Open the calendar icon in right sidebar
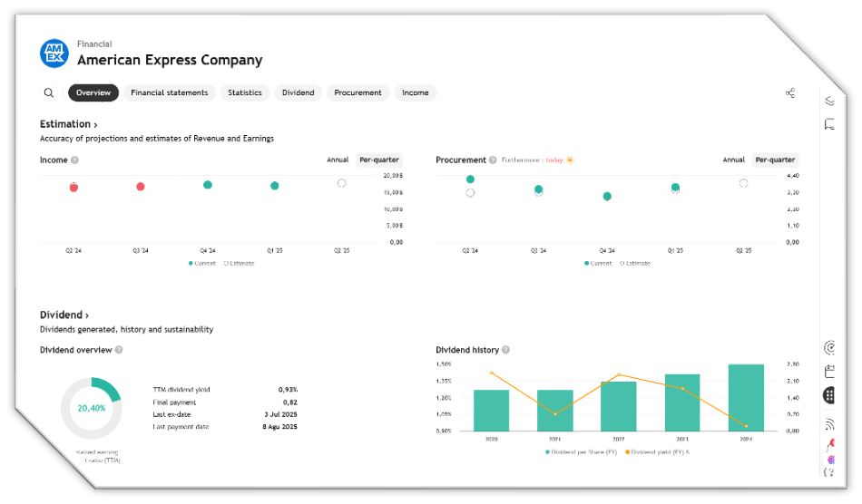 [829, 372]
